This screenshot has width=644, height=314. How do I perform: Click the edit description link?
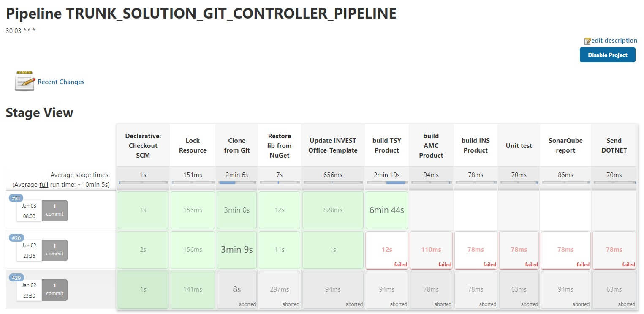pos(614,41)
